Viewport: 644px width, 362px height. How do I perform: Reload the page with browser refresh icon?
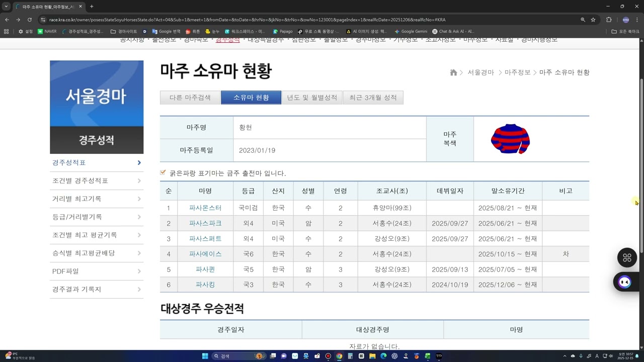tap(30, 20)
